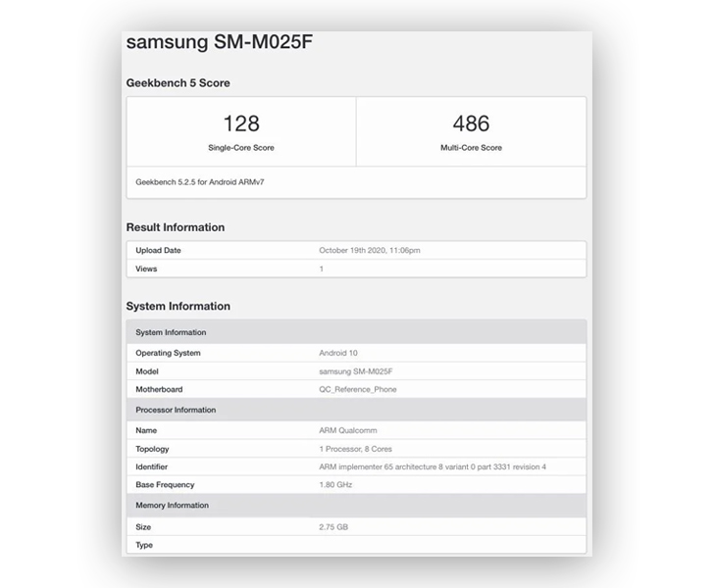The height and width of the screenshot is (588, 714).
Task: Click the multi-core score value 486
Action: coord(472,123)
